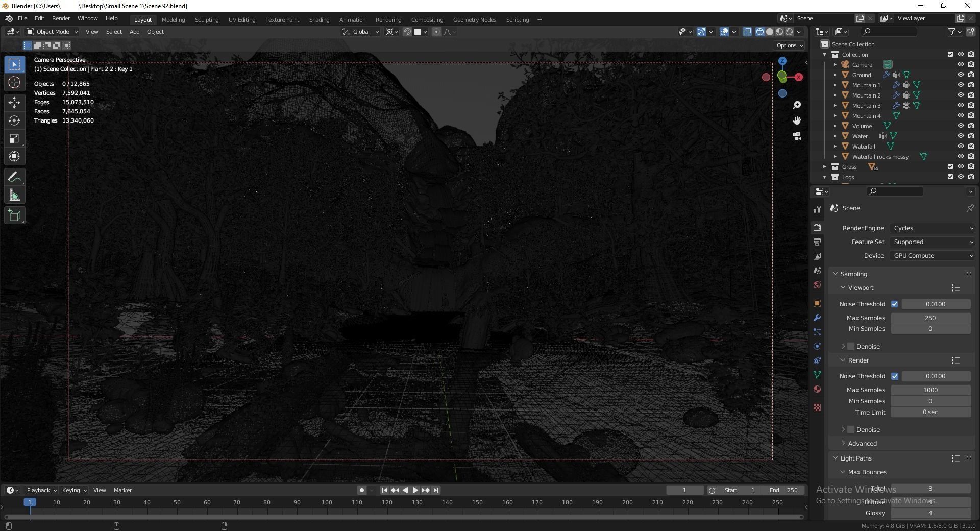Play the animation forward
Viewport: 980px width, 531px height.
[415, 490]
